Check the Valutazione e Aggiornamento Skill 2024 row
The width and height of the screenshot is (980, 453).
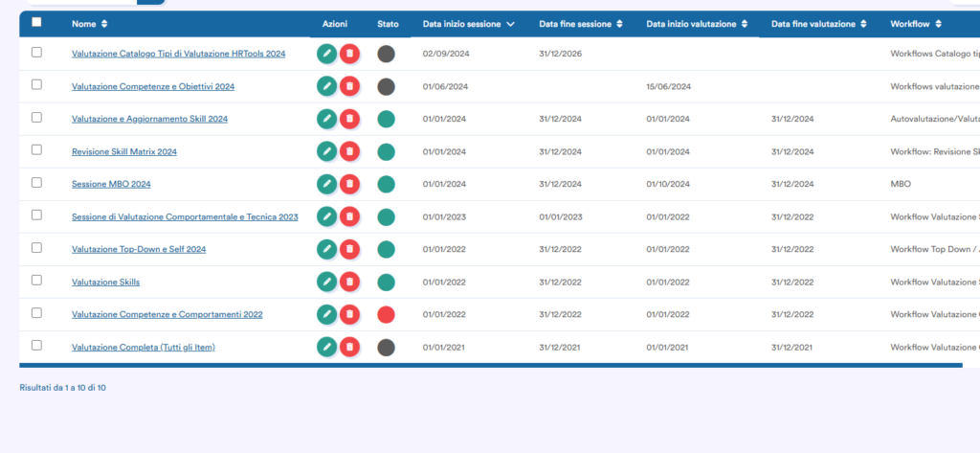pyautogui.click(x=37, y=117)
